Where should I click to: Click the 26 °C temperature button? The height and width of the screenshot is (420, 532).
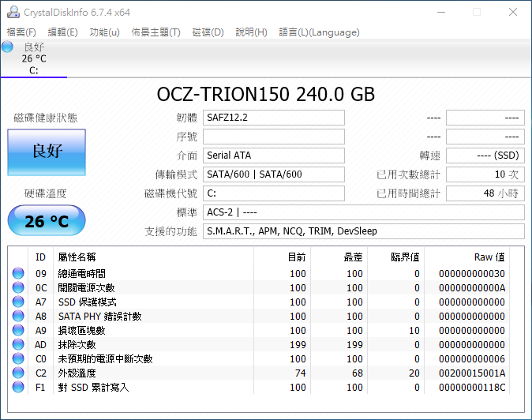[47, 220]
